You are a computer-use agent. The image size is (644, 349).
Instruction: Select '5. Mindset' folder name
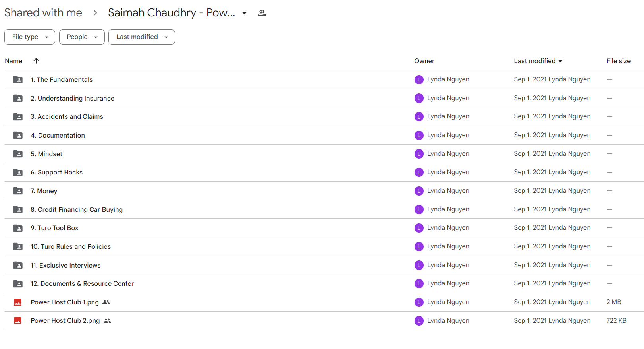click(x=46, y=154)
